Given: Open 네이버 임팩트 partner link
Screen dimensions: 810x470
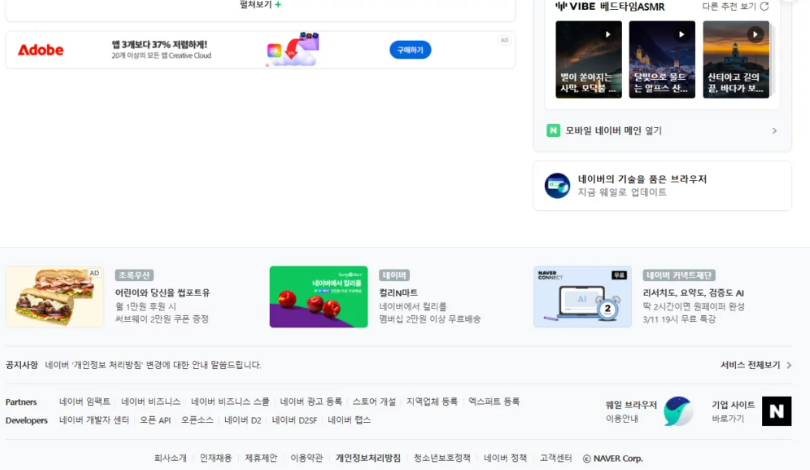Looking at the screenshot, I should tap(85, 401).
